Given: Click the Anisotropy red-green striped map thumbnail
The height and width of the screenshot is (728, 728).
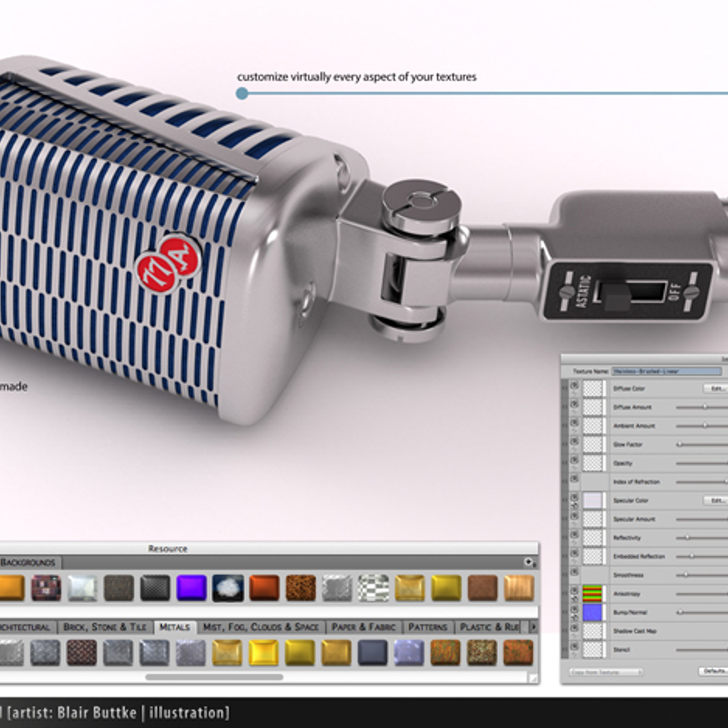Looking at the screenshot, I should click(592, 594).
